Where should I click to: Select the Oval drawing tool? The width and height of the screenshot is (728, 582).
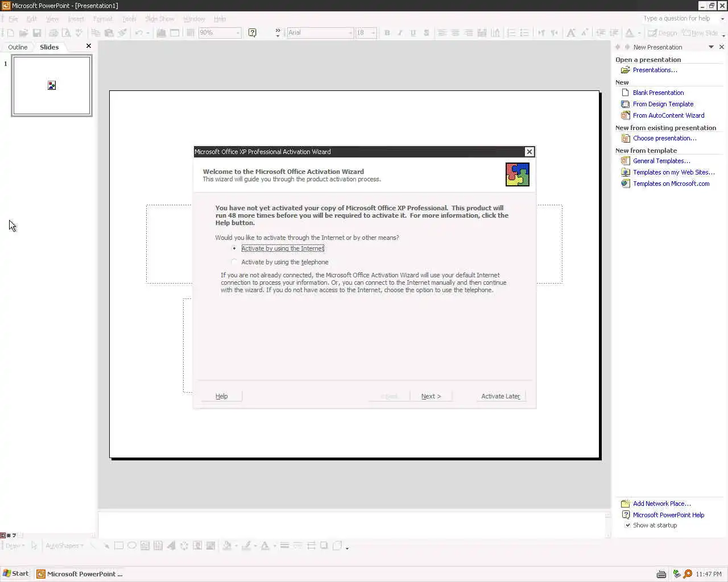click(132, 546)
